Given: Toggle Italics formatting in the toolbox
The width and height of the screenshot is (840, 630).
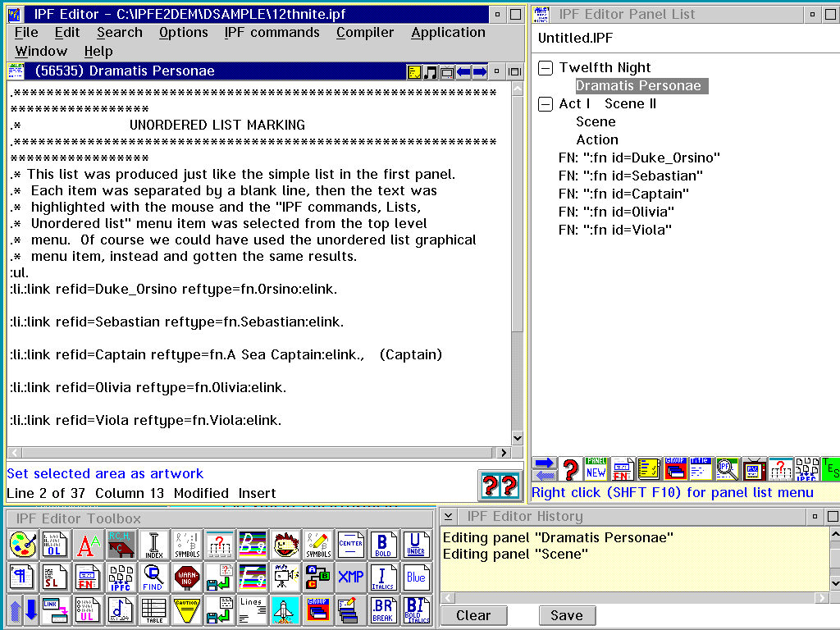Looking at the screenshot, I should pos(383,577).
